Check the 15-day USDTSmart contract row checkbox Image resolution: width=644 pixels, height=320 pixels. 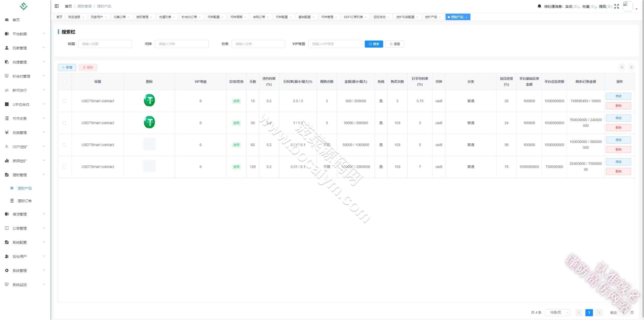tap(64, 101)
